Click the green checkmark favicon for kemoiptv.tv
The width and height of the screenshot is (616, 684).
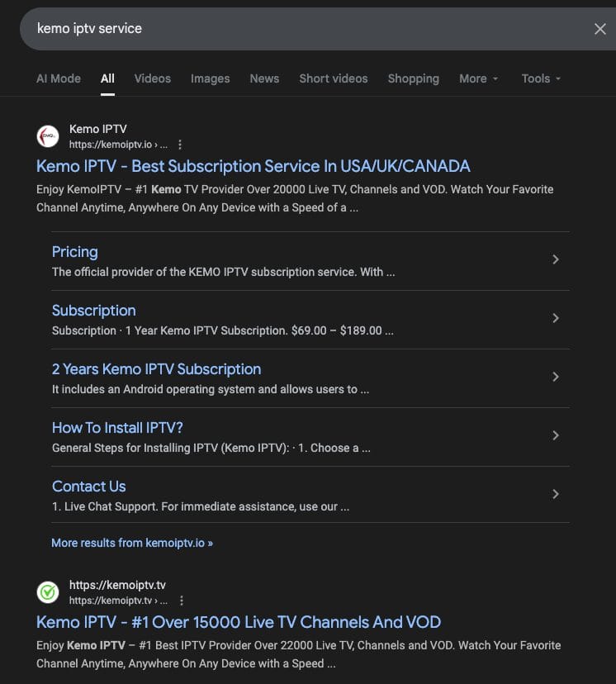pyautogui.click(x=47, y=591)
